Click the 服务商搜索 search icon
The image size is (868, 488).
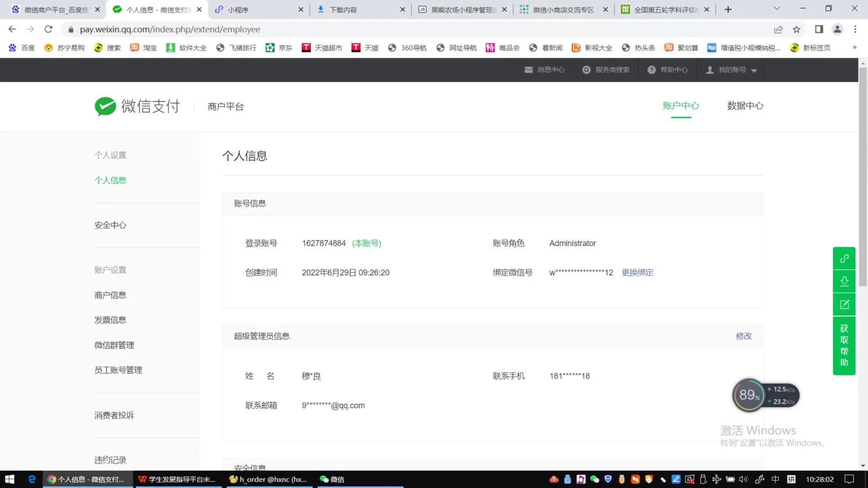(x=586, y=70)
